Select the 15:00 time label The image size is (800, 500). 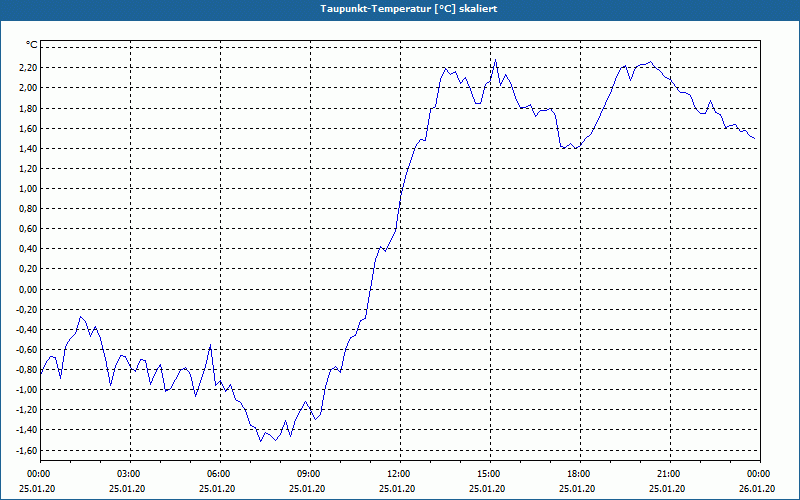pos(490,474)
